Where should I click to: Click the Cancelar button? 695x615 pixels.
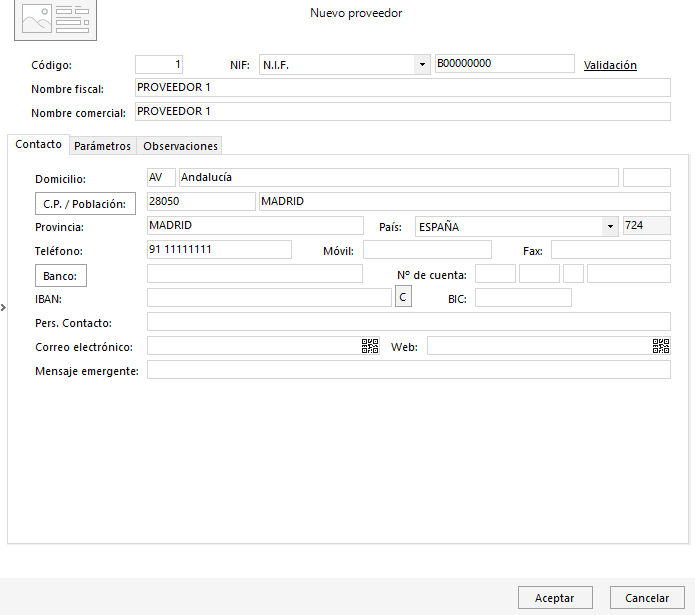pos(647,598)
